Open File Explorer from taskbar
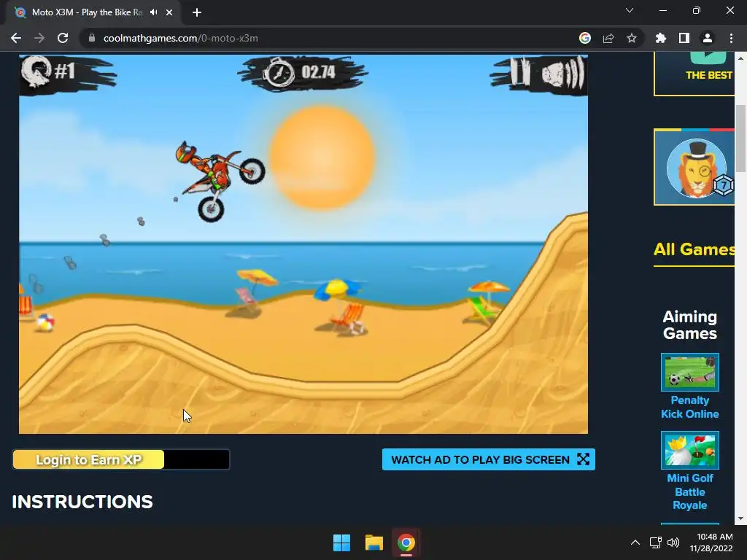 (x=374, y=542)
